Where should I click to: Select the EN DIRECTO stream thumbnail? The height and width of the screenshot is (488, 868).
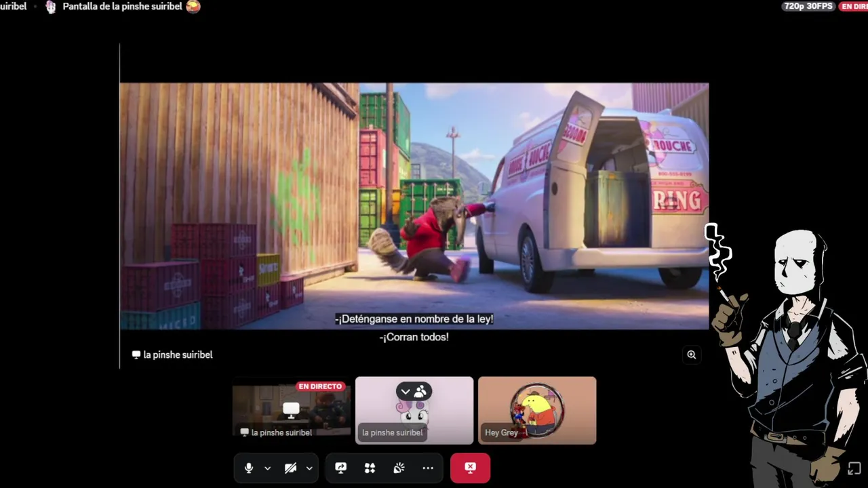pyautogui.click(x=292, y=411)
